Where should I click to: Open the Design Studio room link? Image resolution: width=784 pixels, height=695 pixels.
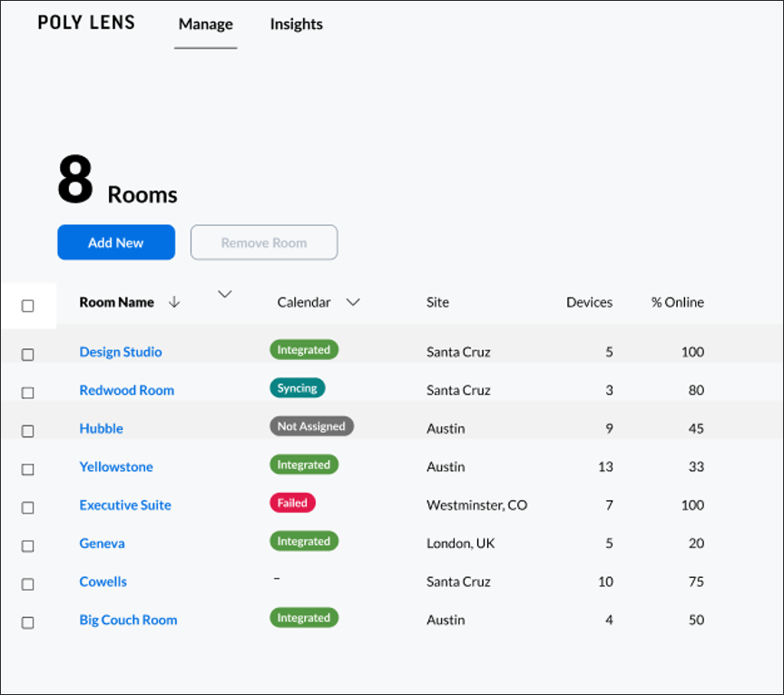121,351
